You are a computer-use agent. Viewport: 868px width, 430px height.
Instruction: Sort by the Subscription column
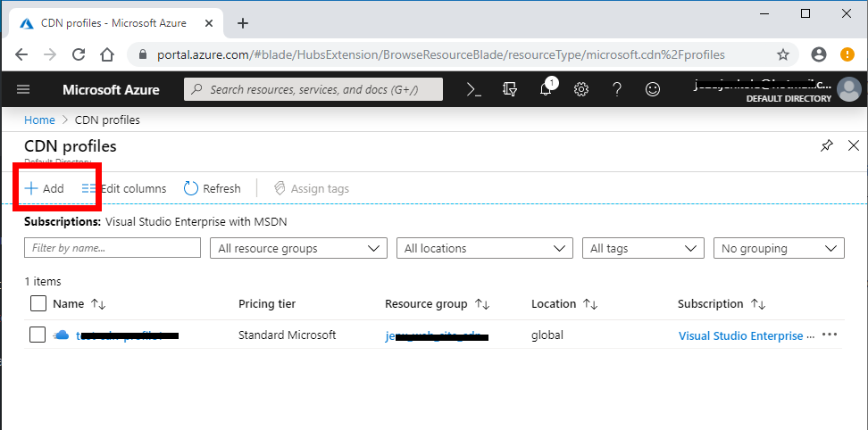[722, 304]
